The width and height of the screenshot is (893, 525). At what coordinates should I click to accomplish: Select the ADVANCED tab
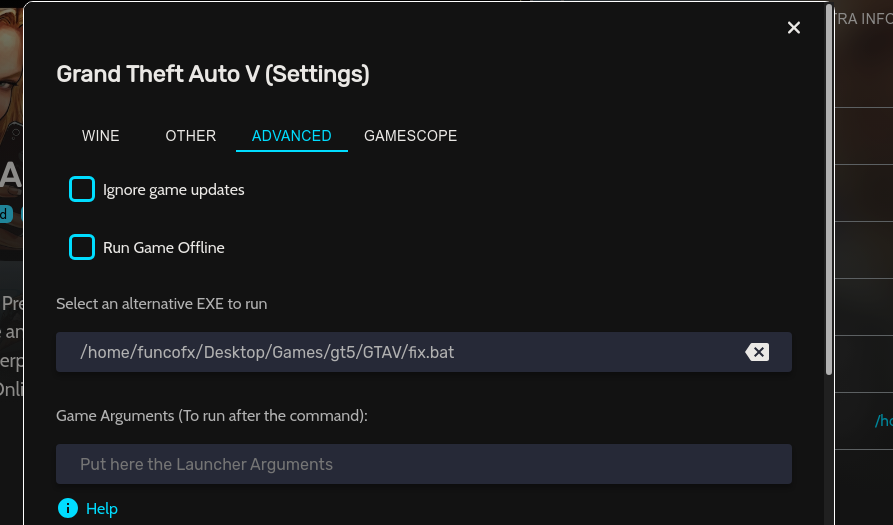coord(292,136)
